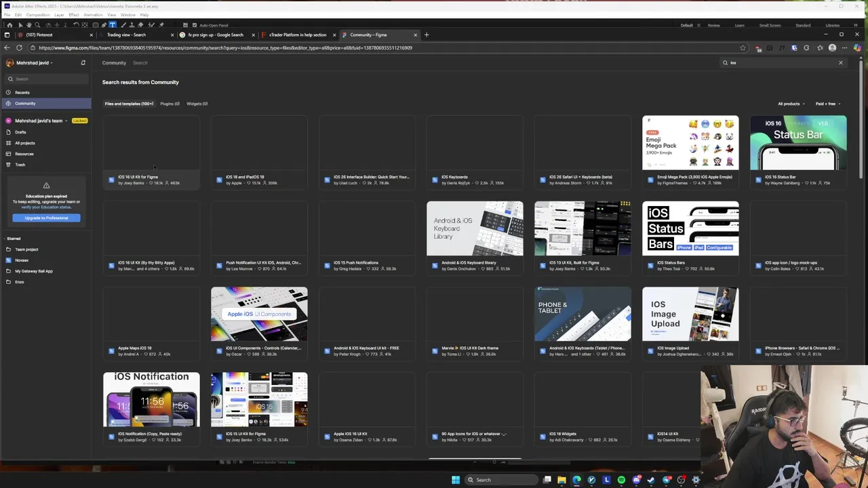Select the Puppet Pin tool in After Effects
Image resolution: width=868 pixels, height=488 pixels.
click(161, 25)
